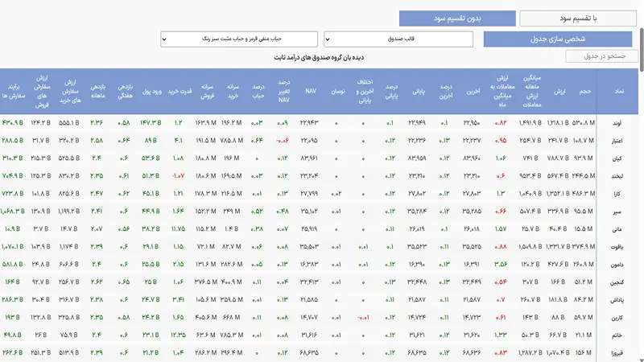The height and width of the screenshot is (362, 644).
Task: Click the buy per-capita value in خاتم row
Action: 231,335
